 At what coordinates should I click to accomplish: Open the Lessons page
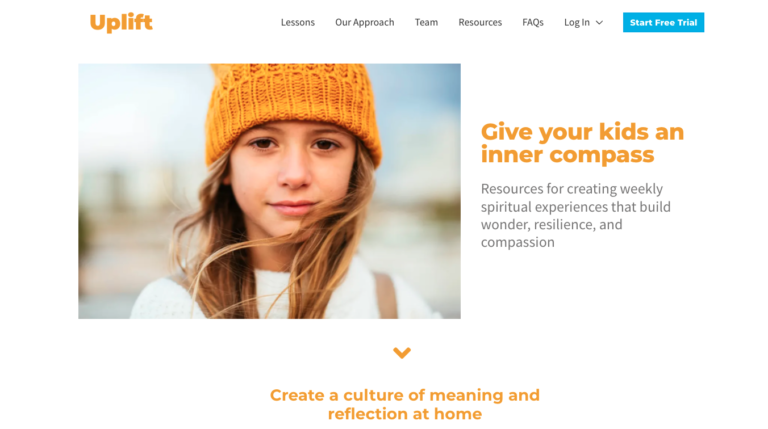(x=298, y=23)
